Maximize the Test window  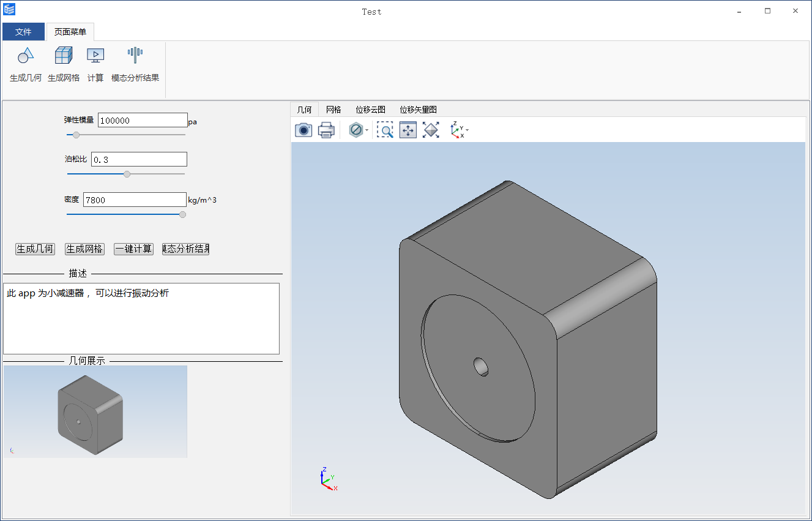click(767, 11)
